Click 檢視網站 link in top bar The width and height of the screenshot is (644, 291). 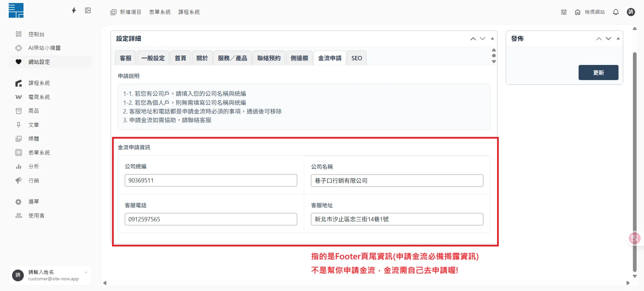(x=594, y=12)
